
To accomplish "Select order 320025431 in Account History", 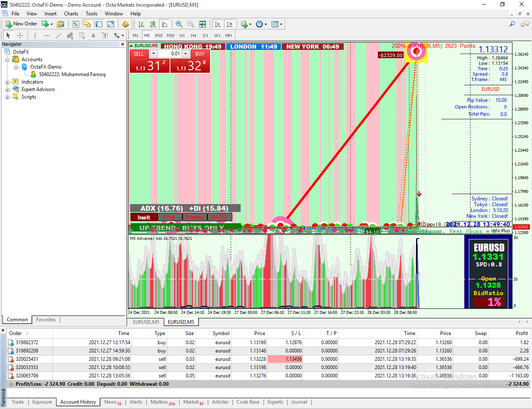I will (x=268, y=359).
